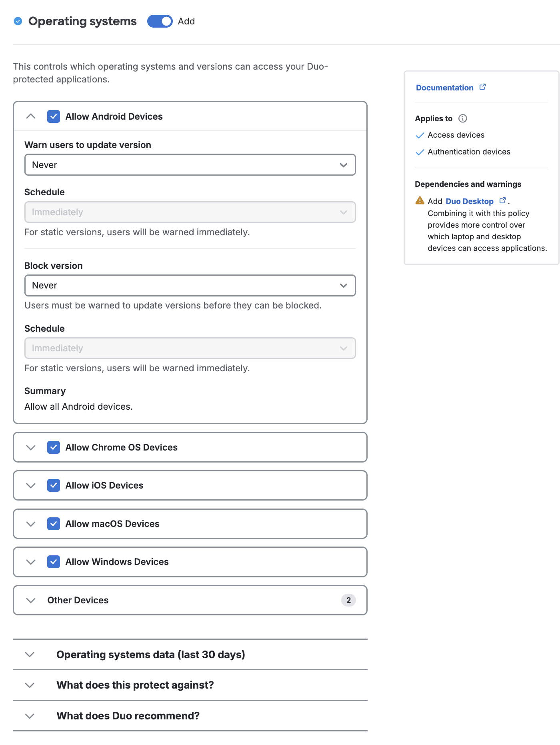The height and width of the screenshot is (745, 560).
Task: Click the orange warning triangle icon
Action: coord(420,200)
